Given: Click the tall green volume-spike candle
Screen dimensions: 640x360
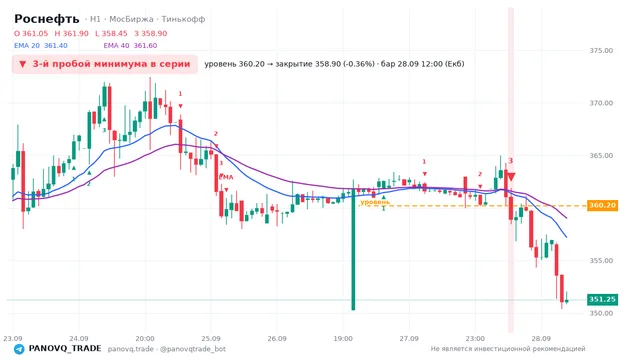Looking at the screenshot, I should pyautogui.click(x=353, y=249).
